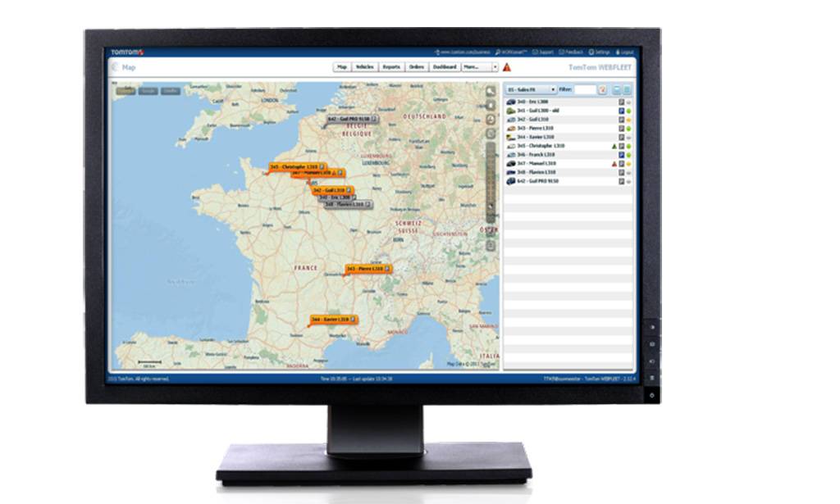Click the red alert triangle on 347 - Manuel L310
This screenshot has width=840, height=504.
coord(614,163)
